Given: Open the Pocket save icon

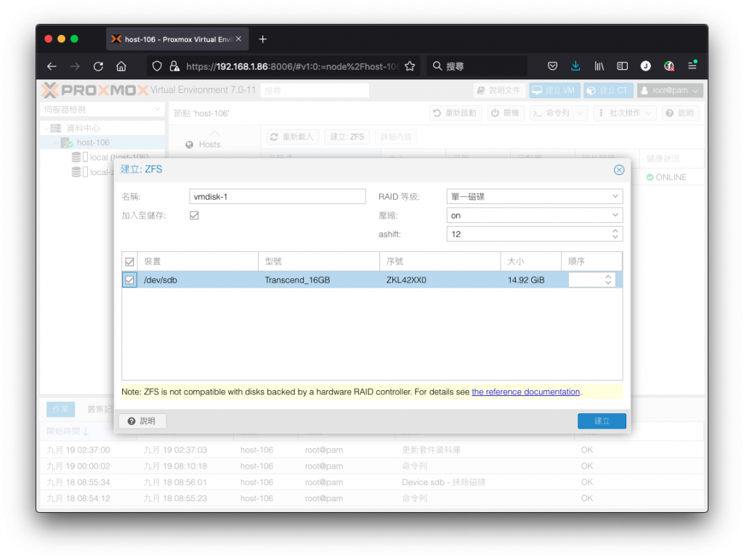Looking at the screenshot, I should tap(552, 66).
